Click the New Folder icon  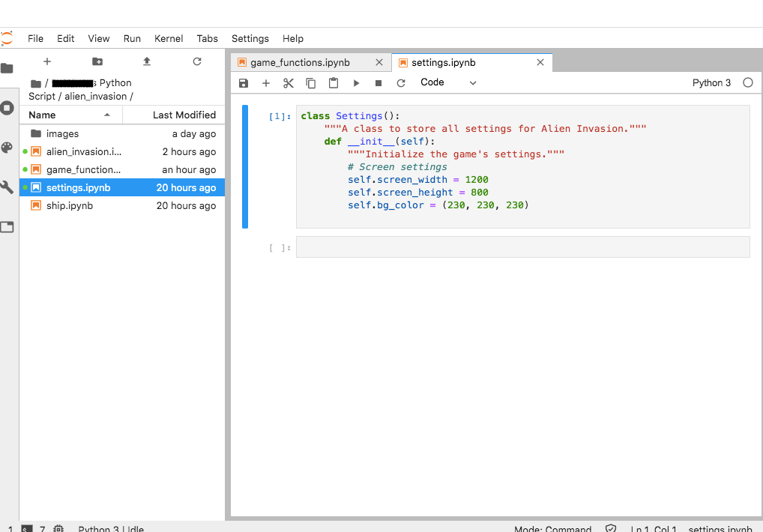97,61
